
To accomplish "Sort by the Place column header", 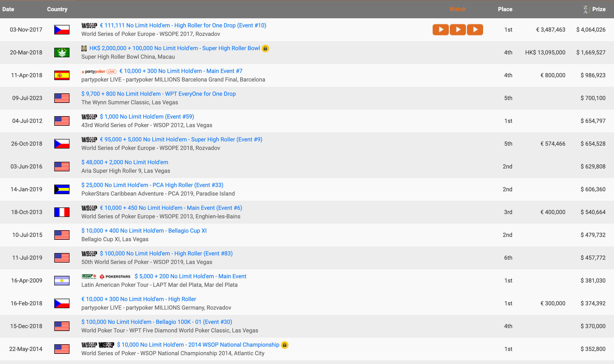I will pos(505,9).
